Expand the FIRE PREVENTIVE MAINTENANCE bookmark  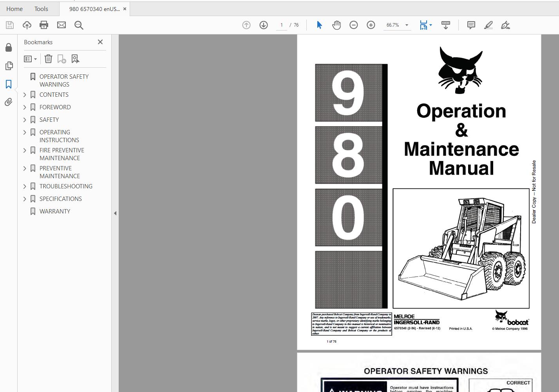pyautogui.click(x=25, y=150)
